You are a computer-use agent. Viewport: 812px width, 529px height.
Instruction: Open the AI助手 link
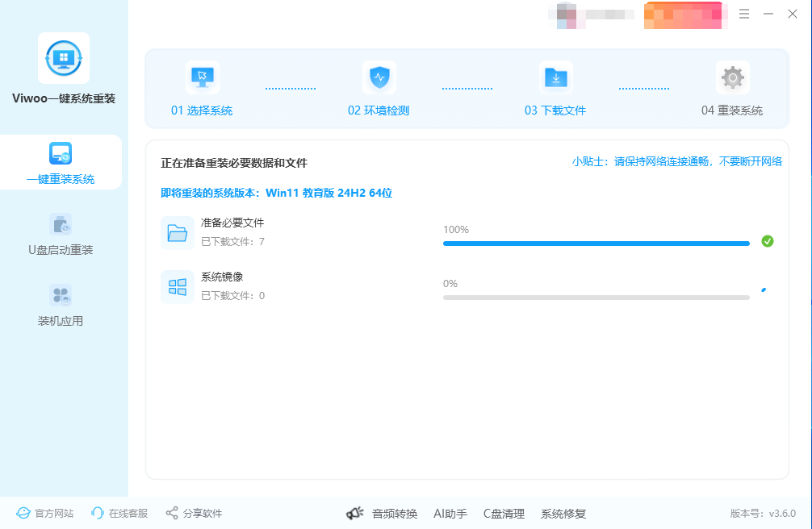click(x=450, y=514)
